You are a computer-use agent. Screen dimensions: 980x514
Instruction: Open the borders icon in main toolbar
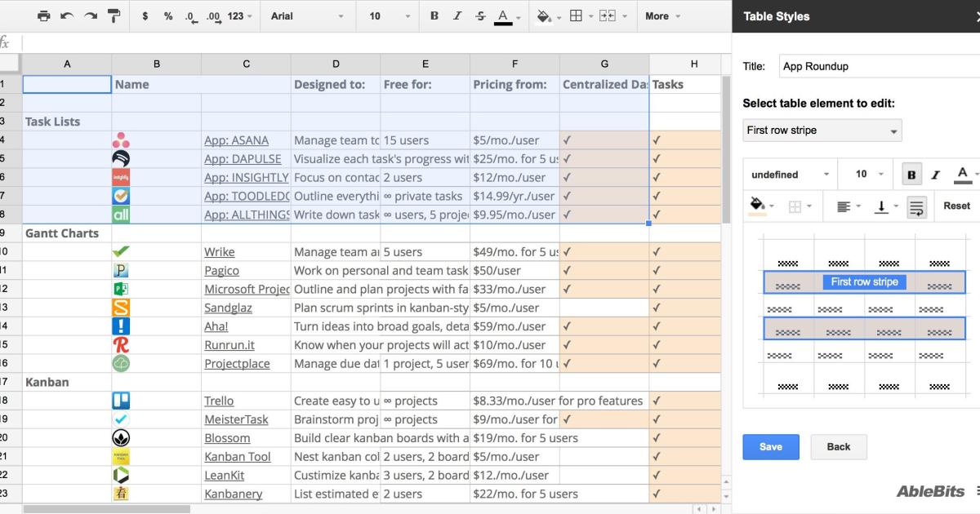pyautogui.click(x=577, y=16)
